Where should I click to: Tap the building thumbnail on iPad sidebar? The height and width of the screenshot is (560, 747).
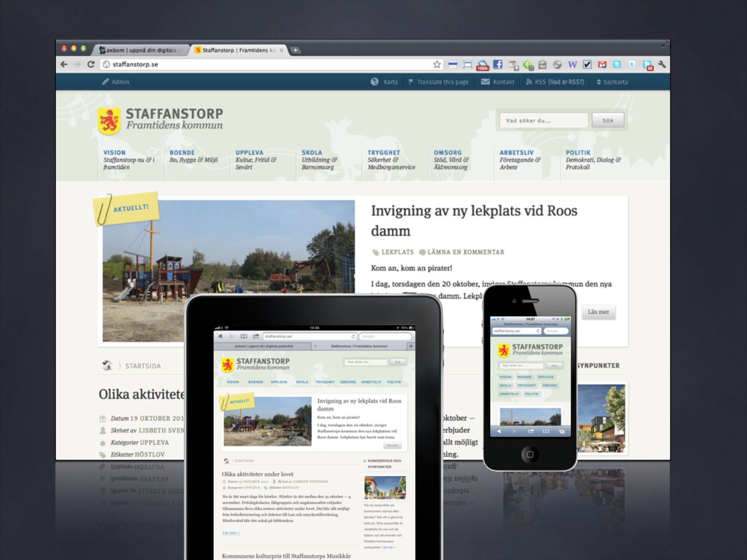click(x=385, y=487)
